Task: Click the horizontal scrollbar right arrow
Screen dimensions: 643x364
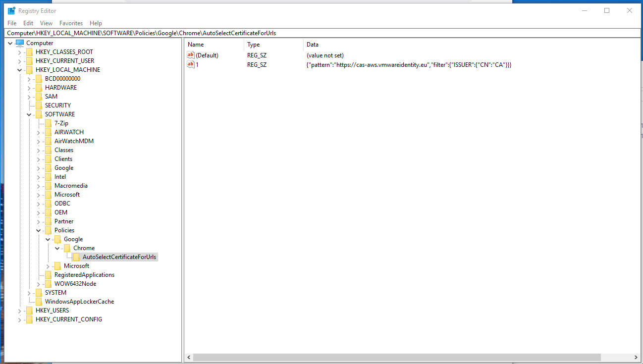Action: 636,357
